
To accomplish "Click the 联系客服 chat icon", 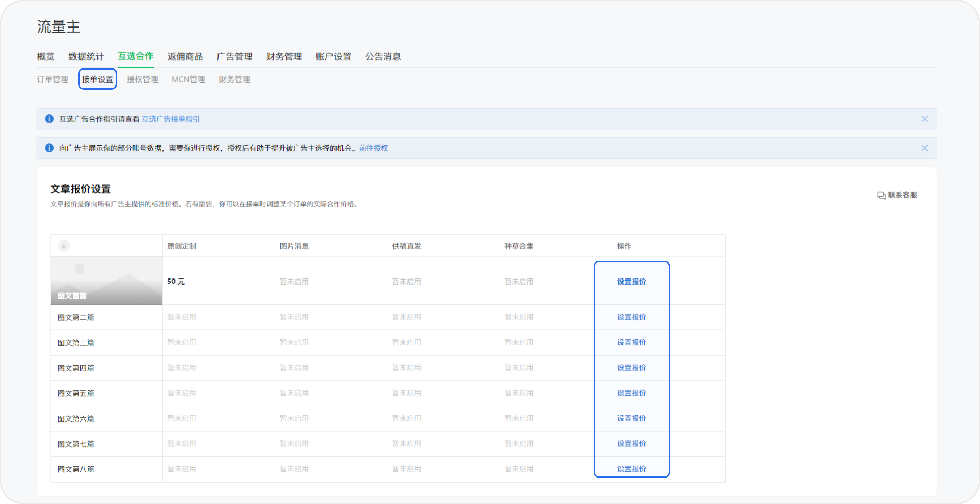I will [x=881, y=195].
